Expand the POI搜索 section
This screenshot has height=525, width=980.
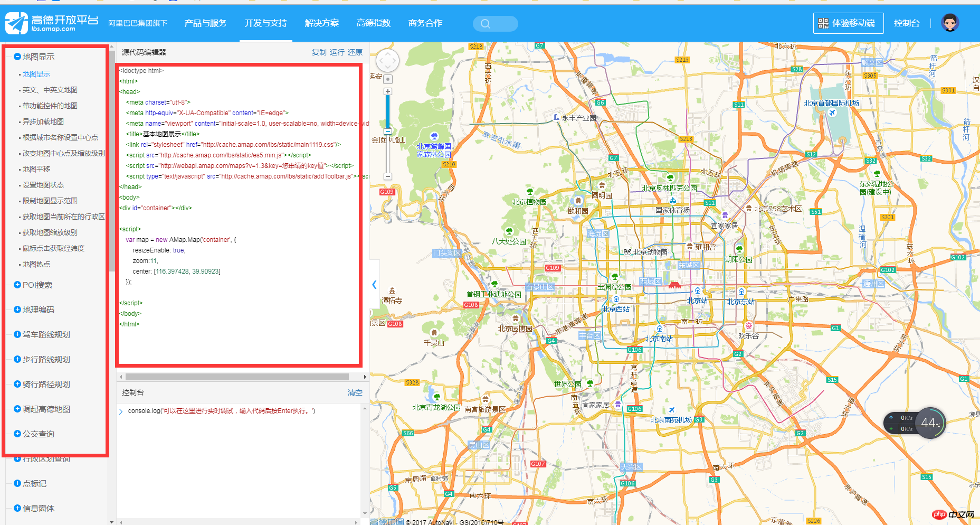[17, 285]
